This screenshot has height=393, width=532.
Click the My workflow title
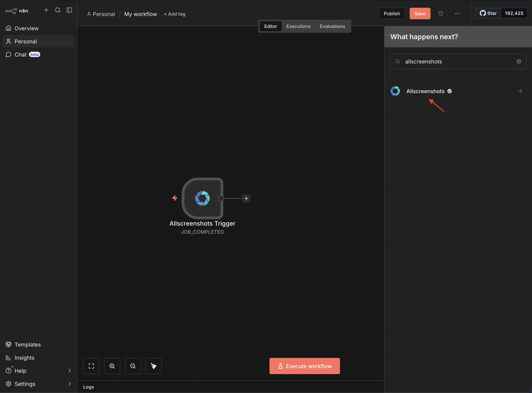point(141,14)
